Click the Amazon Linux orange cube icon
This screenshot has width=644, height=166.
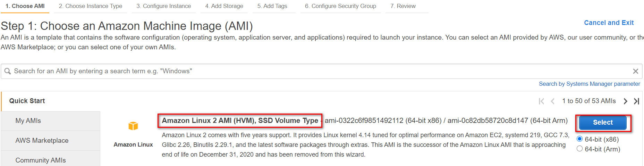pos(133,126)
